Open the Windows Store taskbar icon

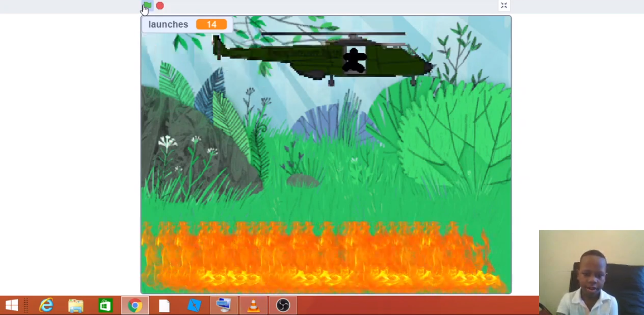[105, 305]
